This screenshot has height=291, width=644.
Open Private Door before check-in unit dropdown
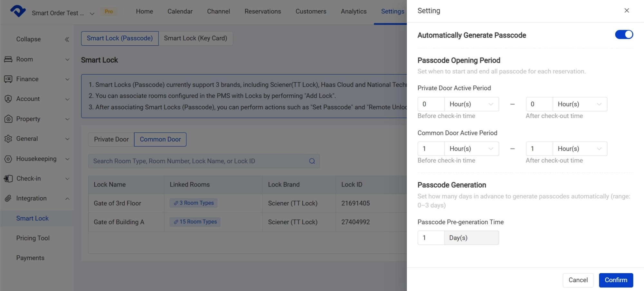(471, 104)
